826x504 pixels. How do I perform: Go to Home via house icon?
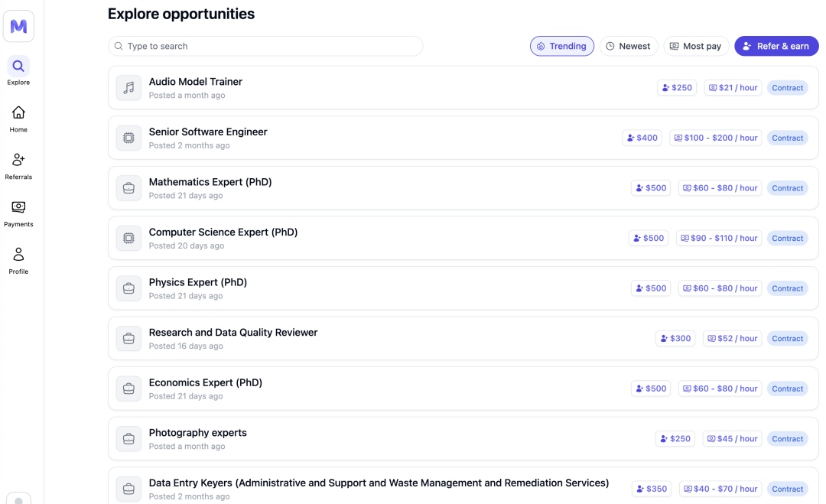(x=18, y=113)
